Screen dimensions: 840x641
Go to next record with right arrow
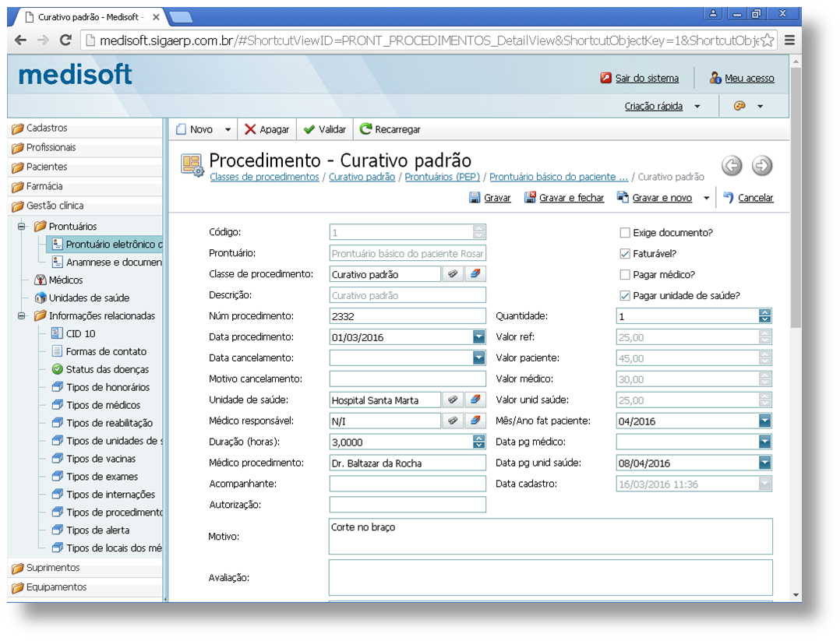tap(762, 165)
